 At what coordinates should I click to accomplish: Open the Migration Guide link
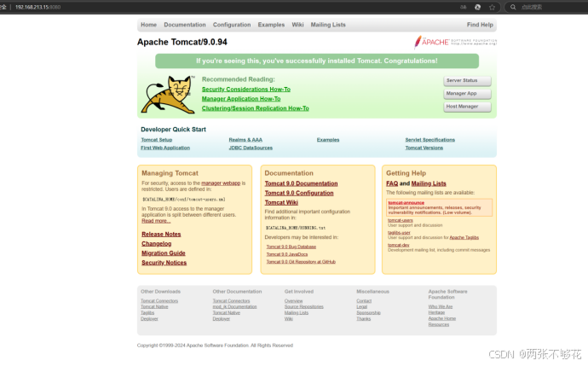point(164,253)
